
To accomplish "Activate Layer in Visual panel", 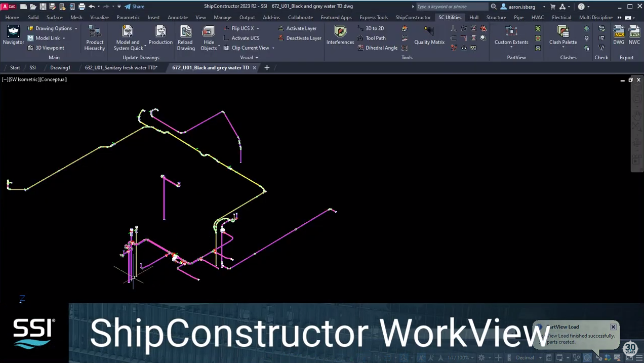I will pyautogui.click(x=297, y=28).
